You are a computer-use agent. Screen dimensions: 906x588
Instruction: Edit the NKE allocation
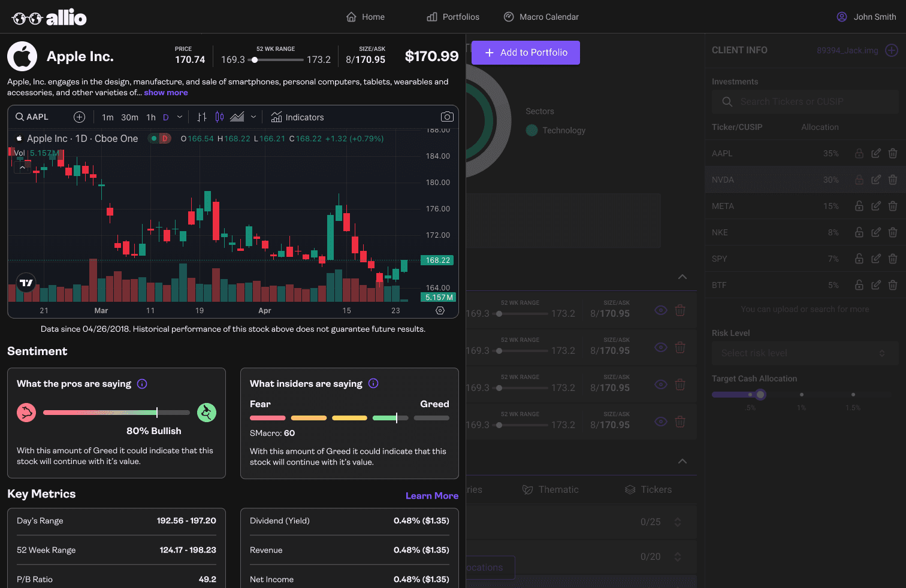coord(876,232)
